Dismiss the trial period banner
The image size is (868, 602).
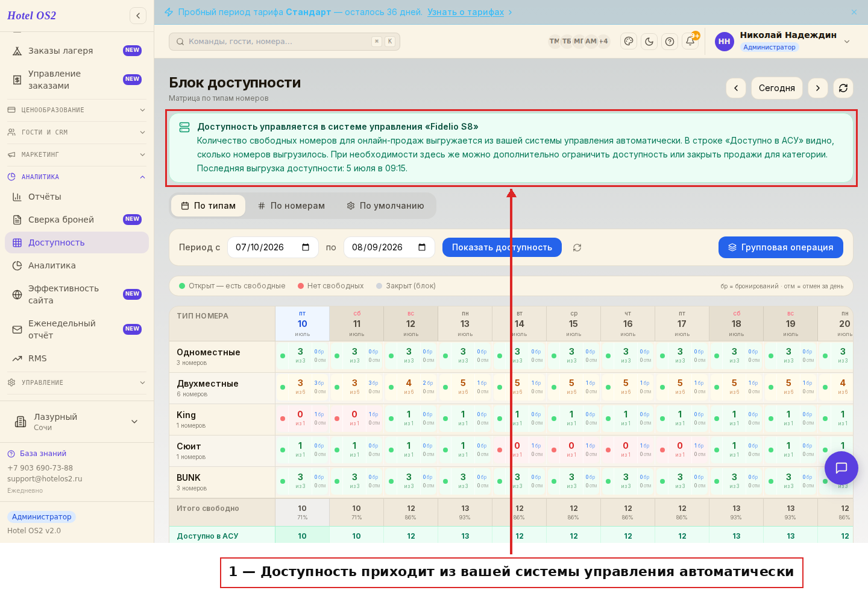[x=854, y=12]
